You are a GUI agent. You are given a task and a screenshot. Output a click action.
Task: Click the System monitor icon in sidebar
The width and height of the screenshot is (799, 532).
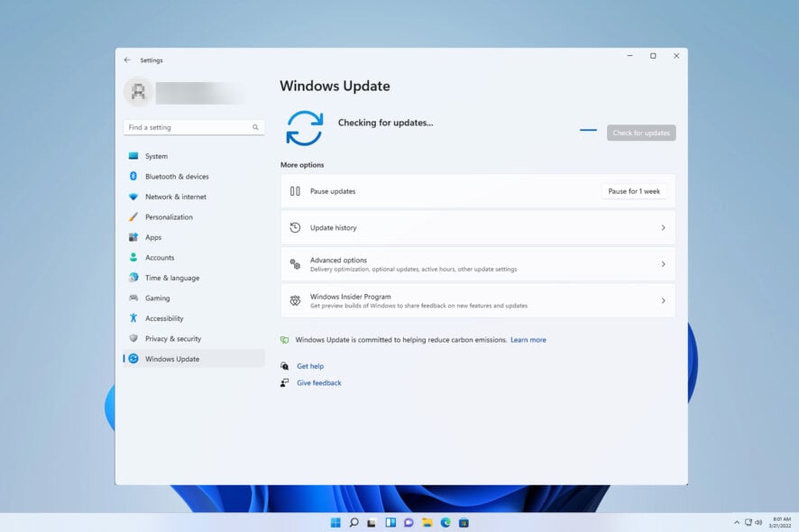133,156
